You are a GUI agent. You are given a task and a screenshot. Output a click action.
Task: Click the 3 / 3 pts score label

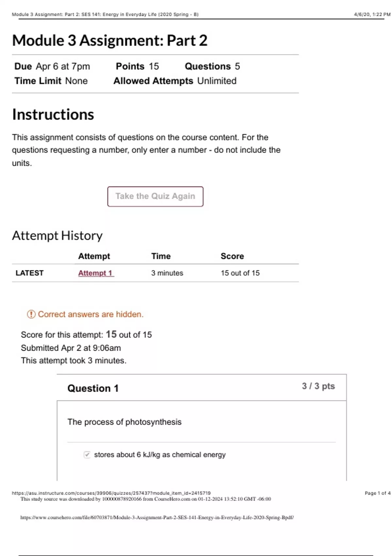318,386
